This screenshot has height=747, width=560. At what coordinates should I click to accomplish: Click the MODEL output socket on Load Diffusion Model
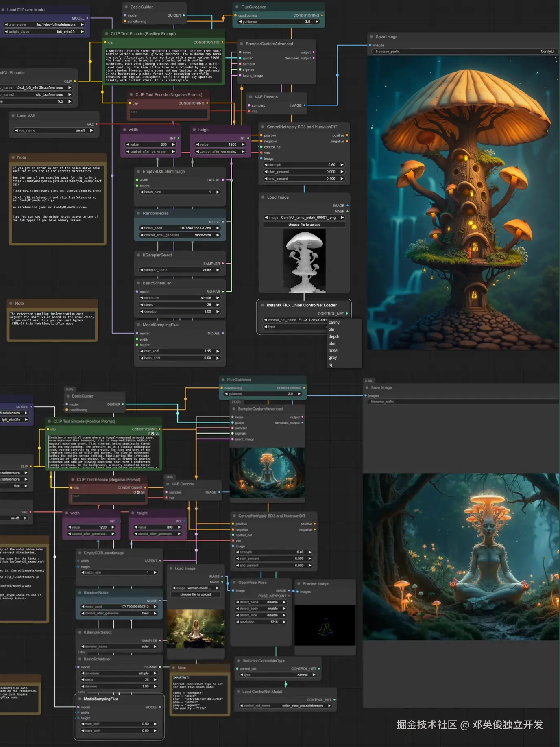pyautogui.click(x=87, y=18)
